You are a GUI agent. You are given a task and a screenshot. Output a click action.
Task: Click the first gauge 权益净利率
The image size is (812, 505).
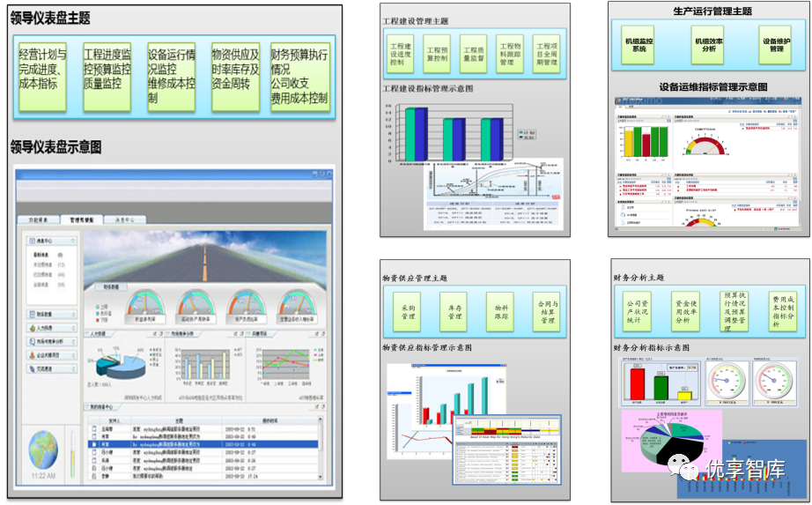[x=145, y=308]
